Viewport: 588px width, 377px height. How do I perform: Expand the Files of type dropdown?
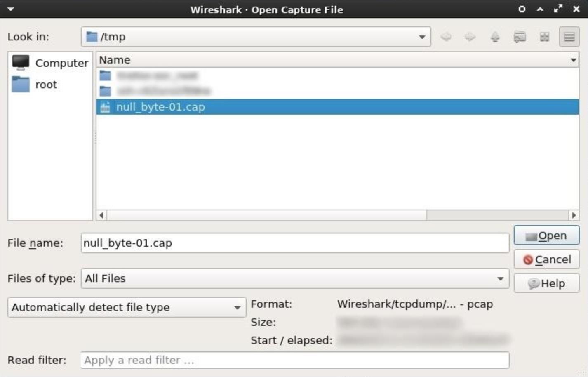tap(295, 278)
